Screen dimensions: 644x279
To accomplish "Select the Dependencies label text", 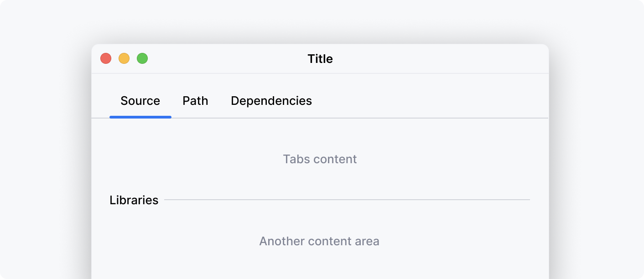I will (271, 101).
